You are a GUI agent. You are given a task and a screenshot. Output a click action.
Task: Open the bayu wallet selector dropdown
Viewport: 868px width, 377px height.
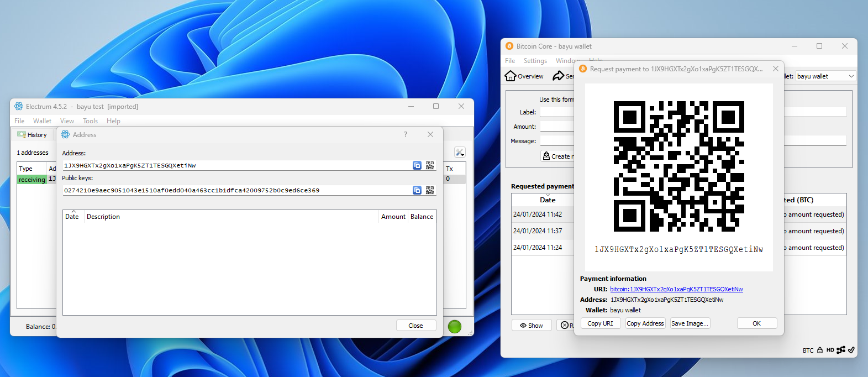(825, 76)
